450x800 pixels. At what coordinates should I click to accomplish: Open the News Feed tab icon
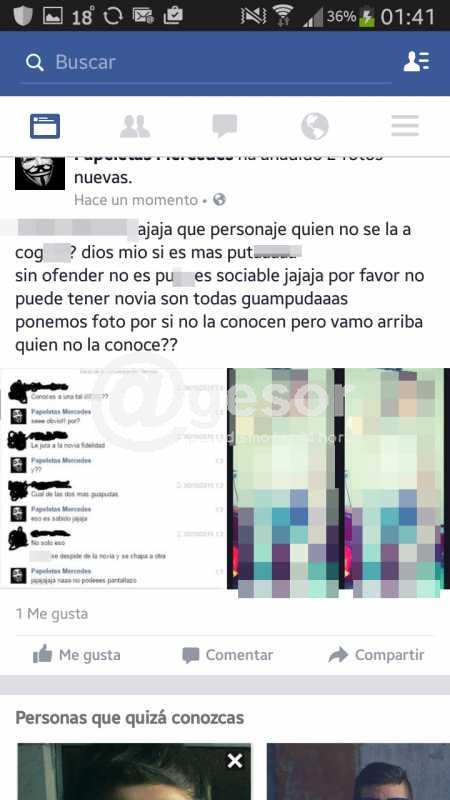pyautogui.click(x=45, y=127)
